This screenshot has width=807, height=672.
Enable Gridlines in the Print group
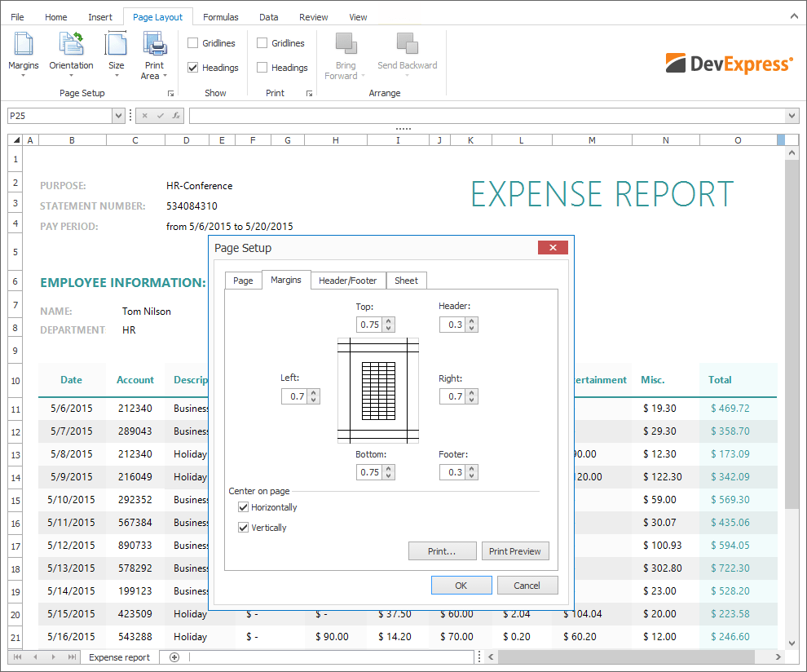tap(262, 43)
